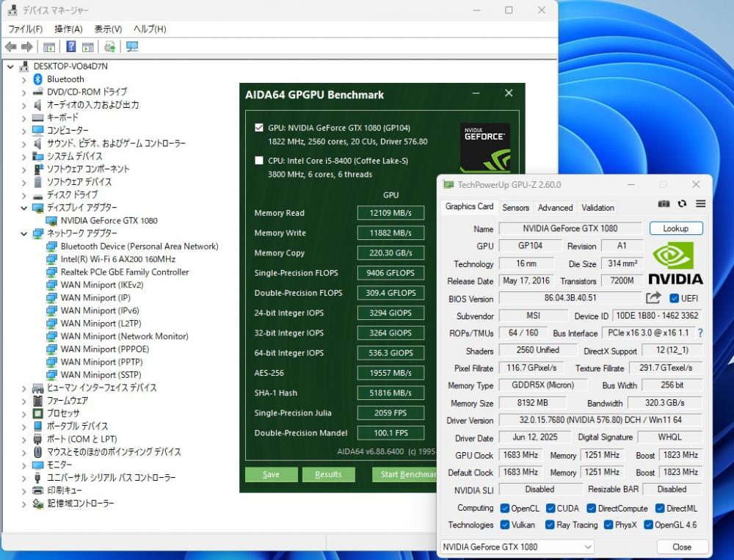Open Help via the blue question-mark toolbar icon
Viewport: 734px width, 560px height.
[71, 46]
